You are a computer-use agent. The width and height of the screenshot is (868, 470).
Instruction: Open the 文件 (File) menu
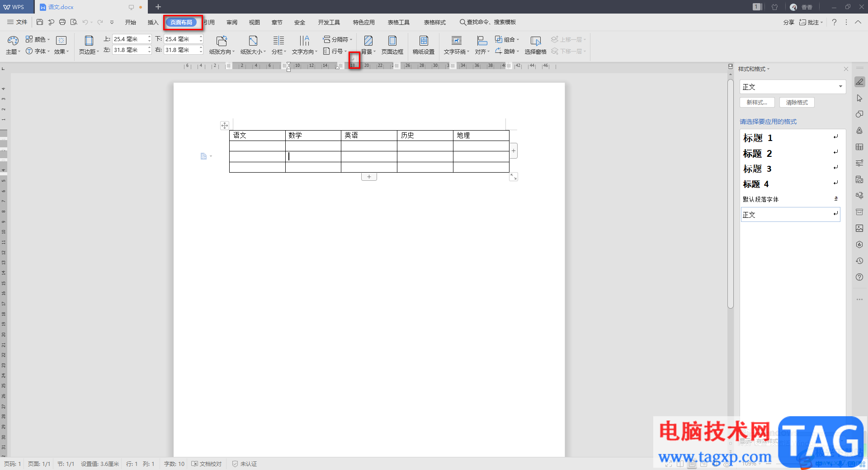coord(17,22)
